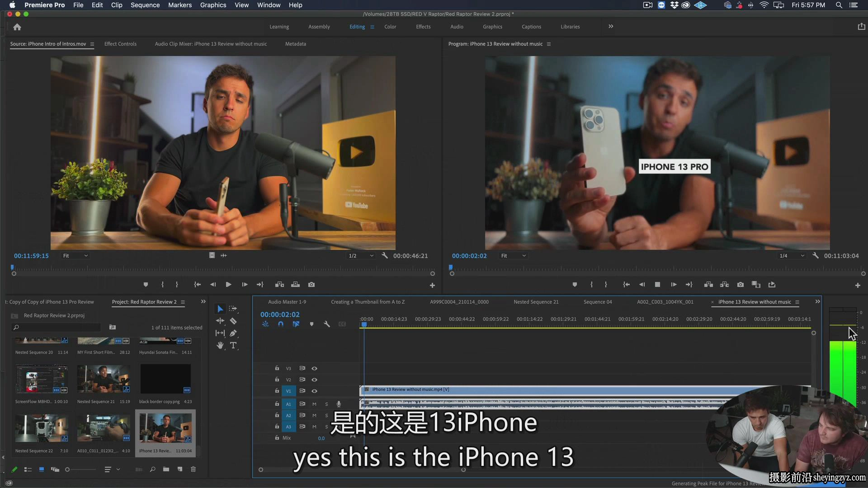The width and height of the screenshot is (868, 488).
Task: Open Program monitor settings wrench
Action: click(816, 256)
